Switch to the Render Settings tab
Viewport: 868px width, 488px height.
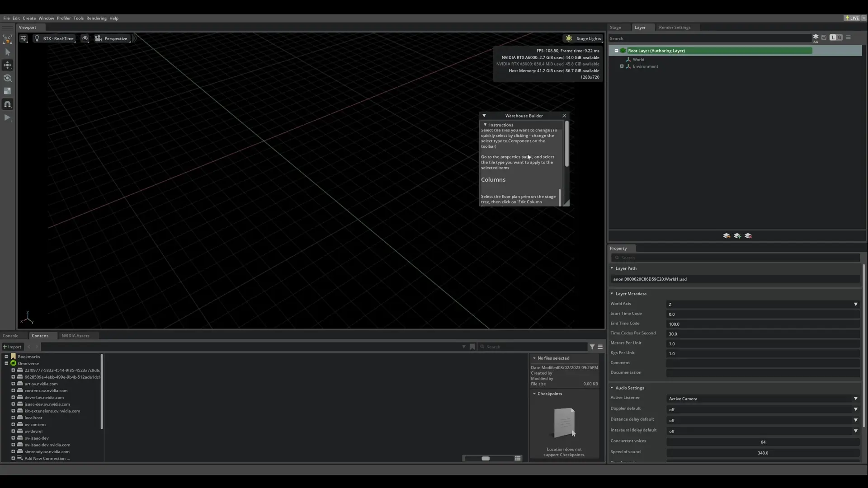675,27
